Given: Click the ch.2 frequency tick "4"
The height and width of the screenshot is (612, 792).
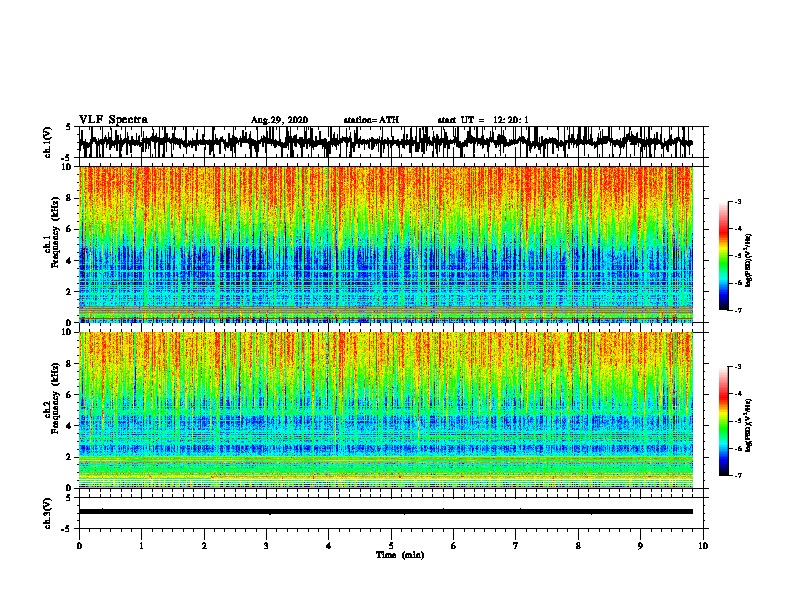Looking at the screenshot, I should point(69,426).
